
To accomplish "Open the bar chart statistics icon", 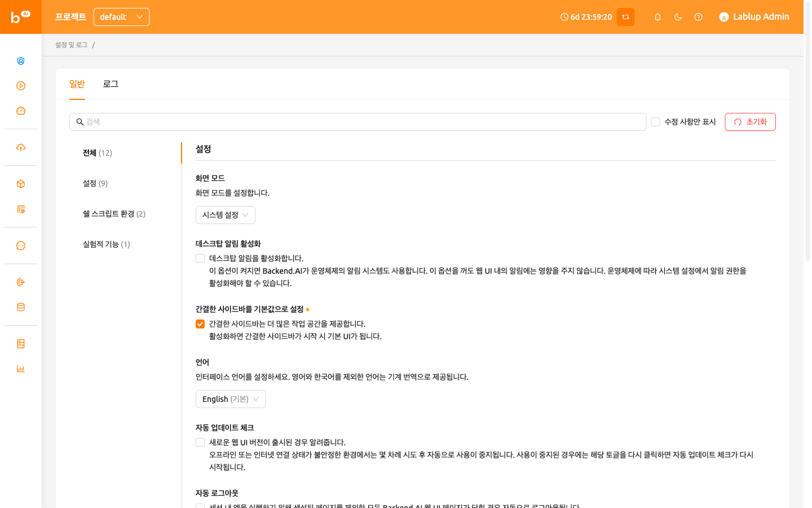I will 21,369.
